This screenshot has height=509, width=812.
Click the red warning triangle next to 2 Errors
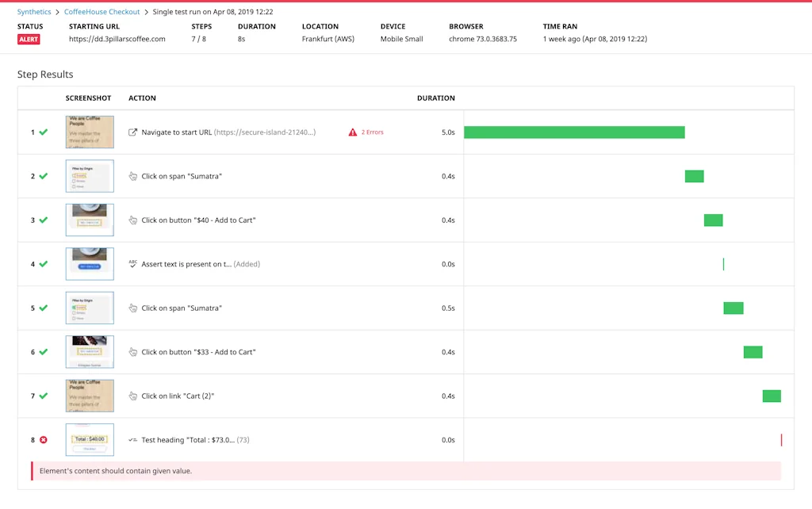352,132
